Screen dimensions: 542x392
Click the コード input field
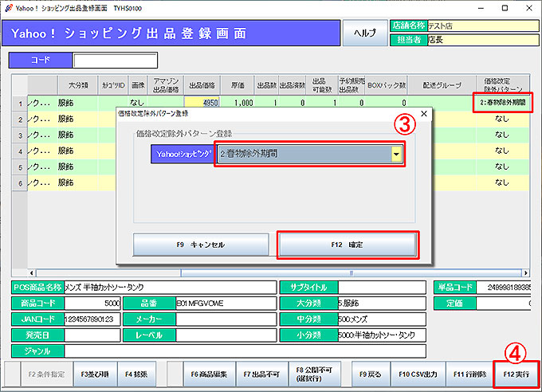(x=115, y=61)
